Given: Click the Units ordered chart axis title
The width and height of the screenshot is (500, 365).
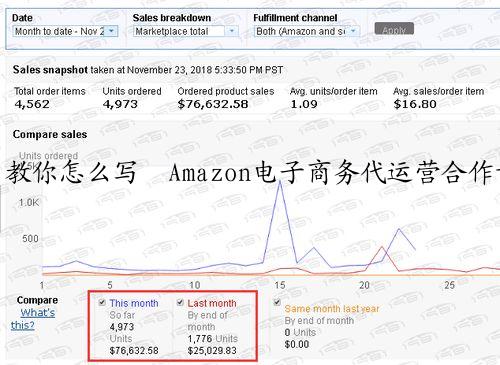Looking at the screenshot, I should [48, 156].
